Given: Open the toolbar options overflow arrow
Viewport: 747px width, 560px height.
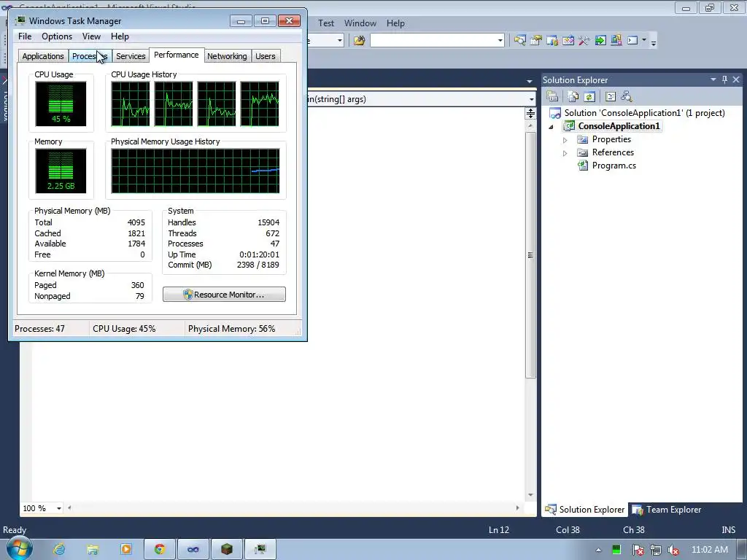Looking at the screenshot, I should (x=654, y=42).
